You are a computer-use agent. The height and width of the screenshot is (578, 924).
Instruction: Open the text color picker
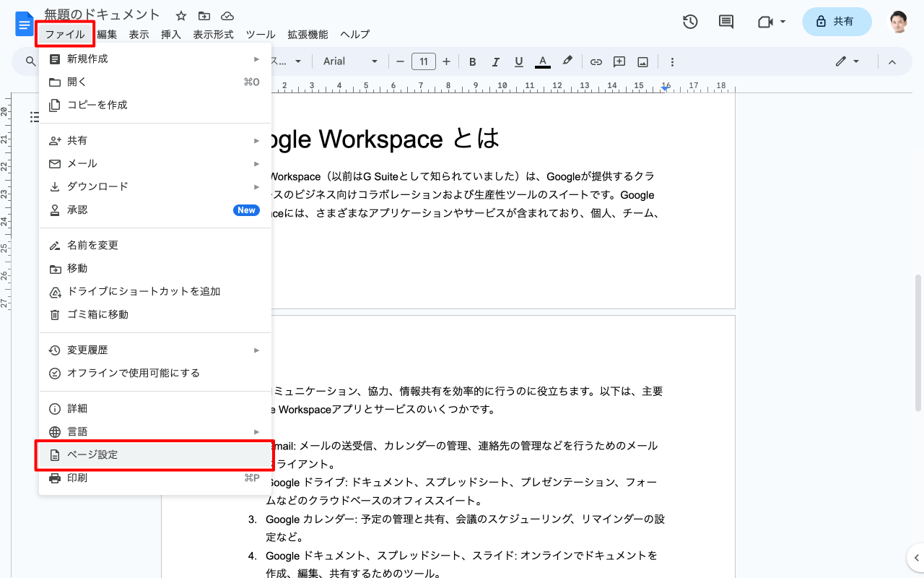click(x=543, y=61)
